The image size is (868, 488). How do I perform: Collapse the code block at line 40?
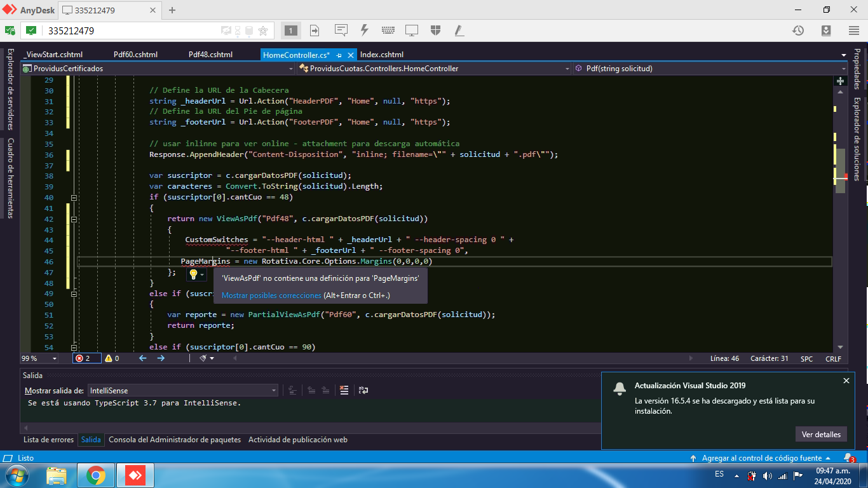[x=74, y=198]
